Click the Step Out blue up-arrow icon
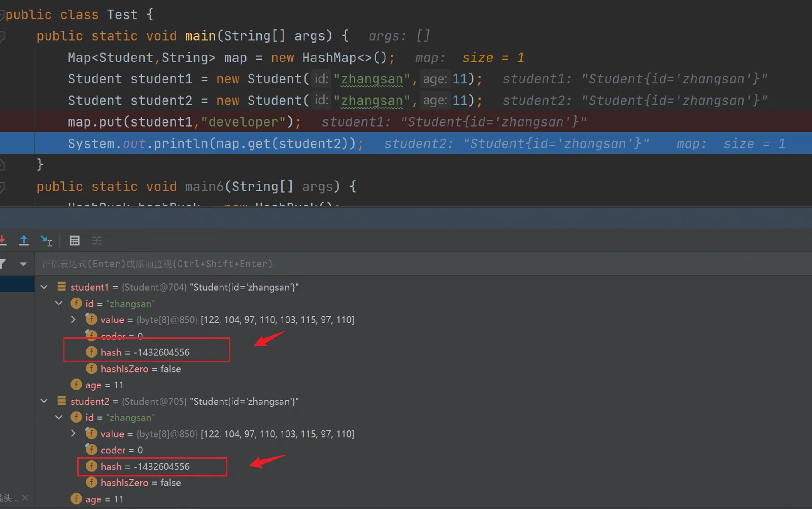The image size is (812, 509). 23,240
